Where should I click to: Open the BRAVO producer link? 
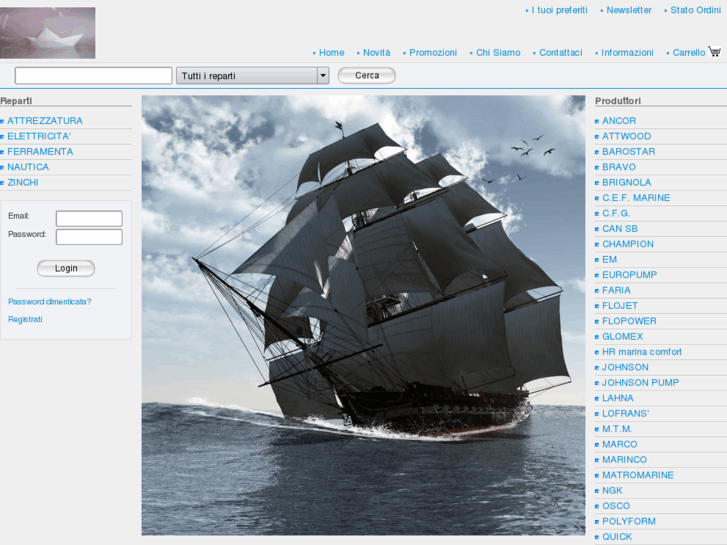pyautogui.click(x=619, y=167)
